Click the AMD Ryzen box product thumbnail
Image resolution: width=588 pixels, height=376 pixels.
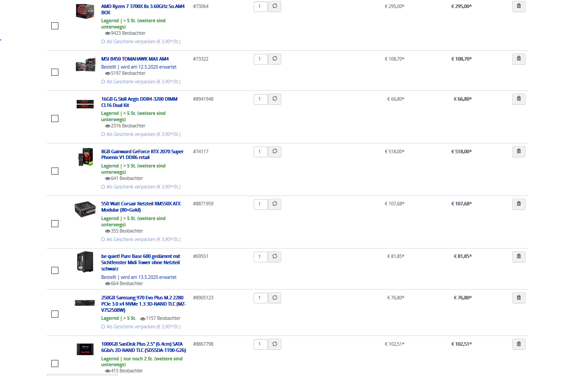click(x=85, y=11)
